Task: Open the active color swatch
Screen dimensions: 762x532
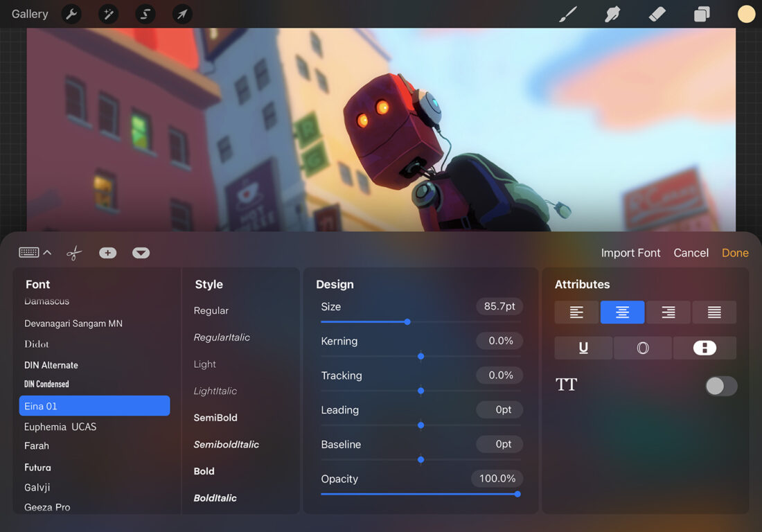Action: point(746,14)
